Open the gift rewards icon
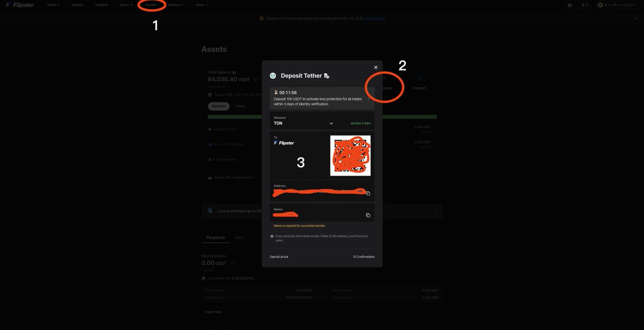 569,5
